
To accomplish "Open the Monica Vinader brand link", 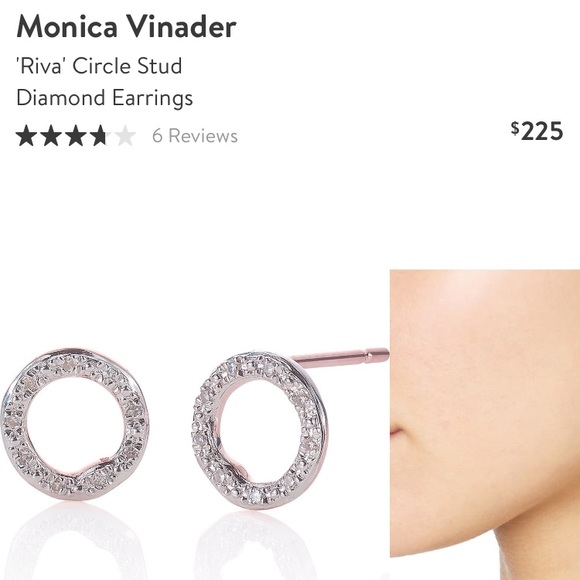I will point(126,27).
